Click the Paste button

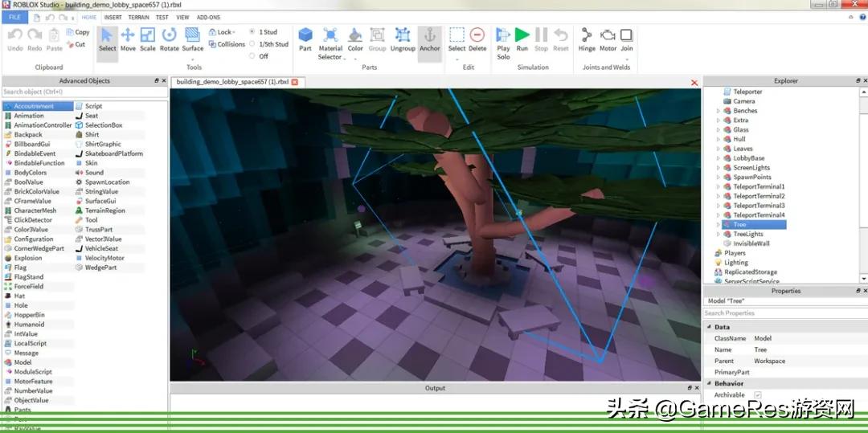(x=55, y=40)
